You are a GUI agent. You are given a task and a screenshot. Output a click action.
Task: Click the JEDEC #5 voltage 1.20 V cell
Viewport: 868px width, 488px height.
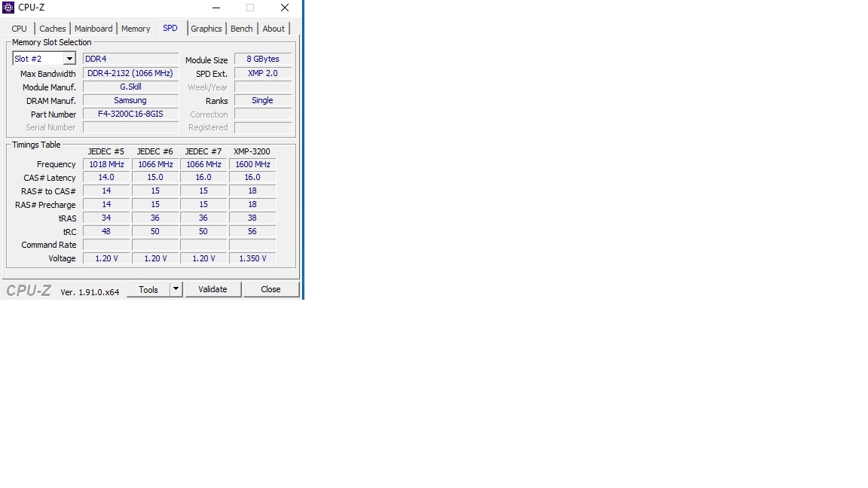tap(106, 258)
